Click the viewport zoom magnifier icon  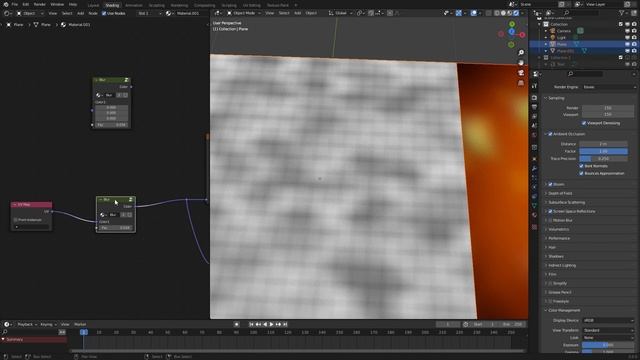pos(521,53)
